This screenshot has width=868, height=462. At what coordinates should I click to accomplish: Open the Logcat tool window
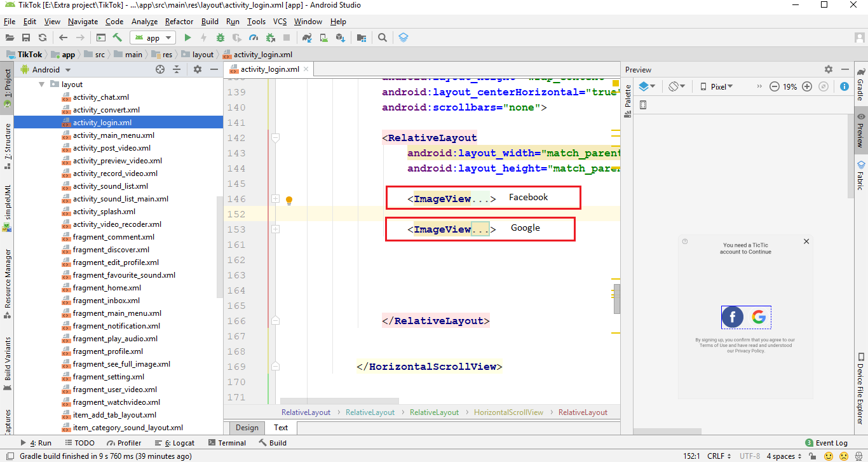179,443
